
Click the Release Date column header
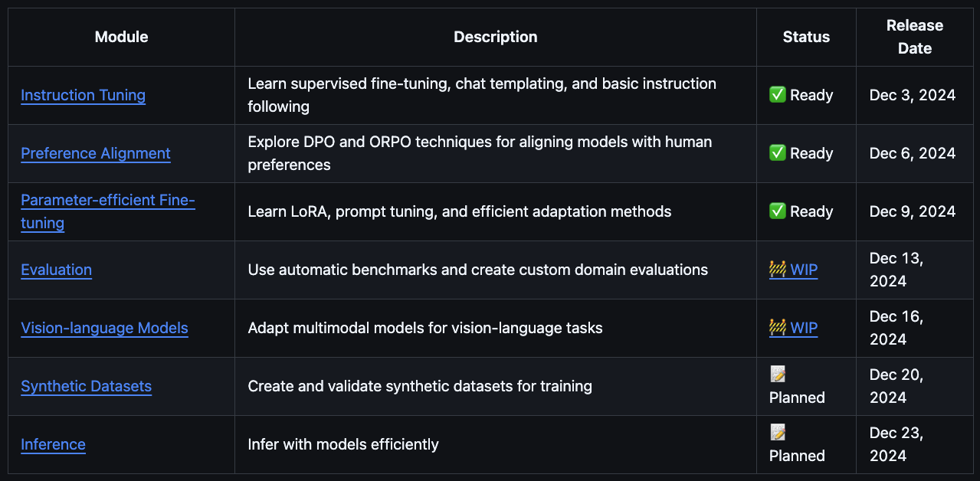click(914, 37)
